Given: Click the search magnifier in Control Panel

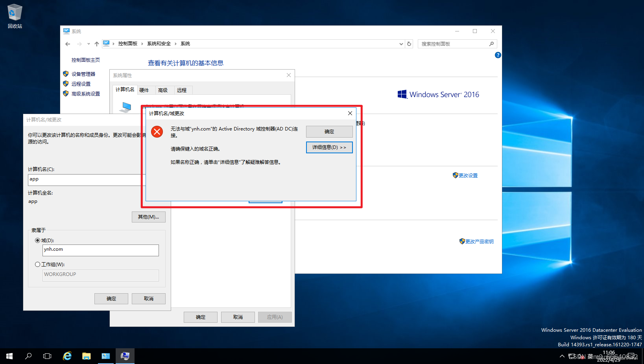Looking at the screenshot, I should [491, 44].
